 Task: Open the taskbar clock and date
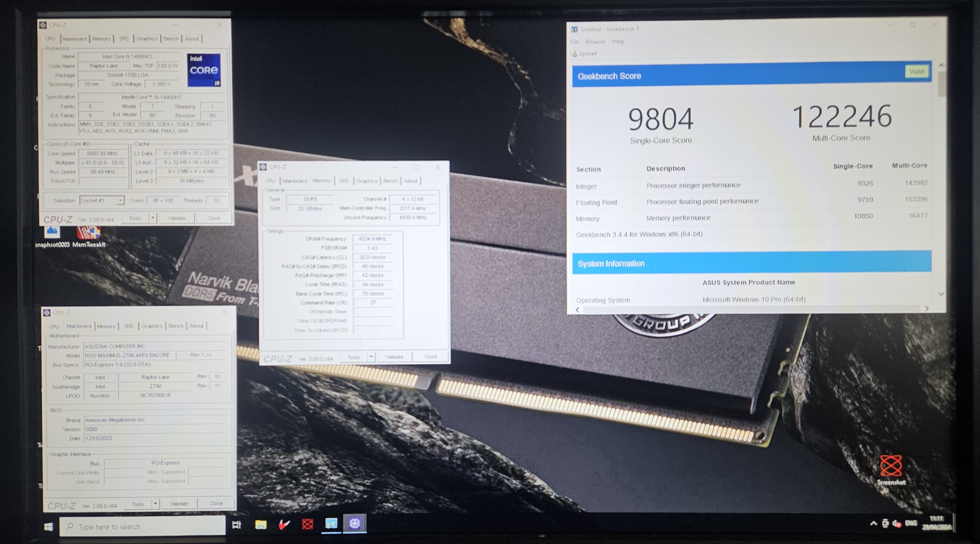click(937, 523)
